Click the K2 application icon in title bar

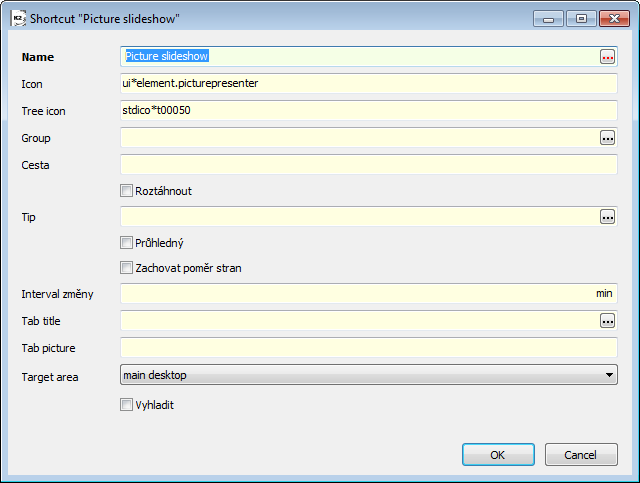[18, 19]
